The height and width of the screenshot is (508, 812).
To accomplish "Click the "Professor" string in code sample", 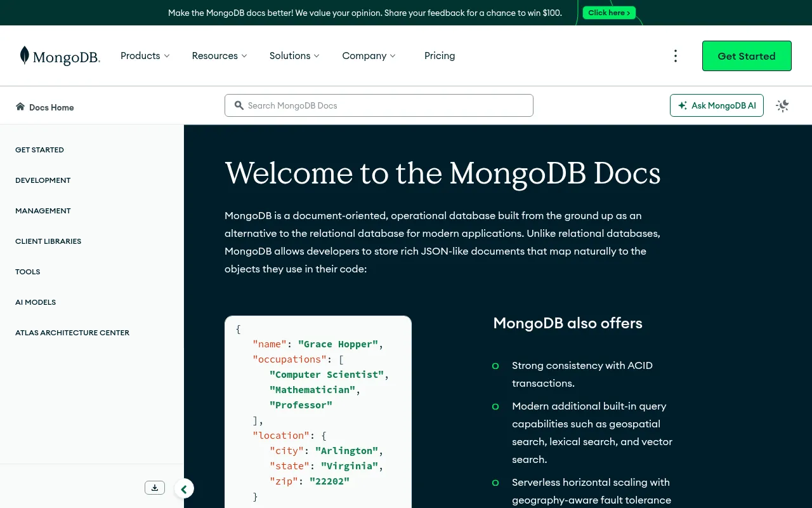I will (x=301, y=405).
